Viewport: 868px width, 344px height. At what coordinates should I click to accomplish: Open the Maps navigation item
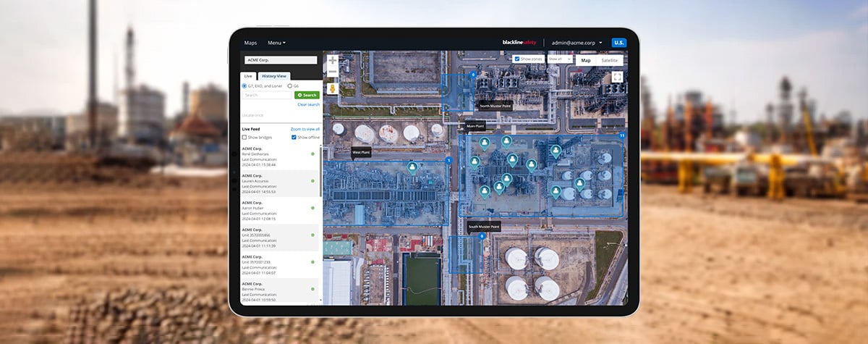[250, 43]
